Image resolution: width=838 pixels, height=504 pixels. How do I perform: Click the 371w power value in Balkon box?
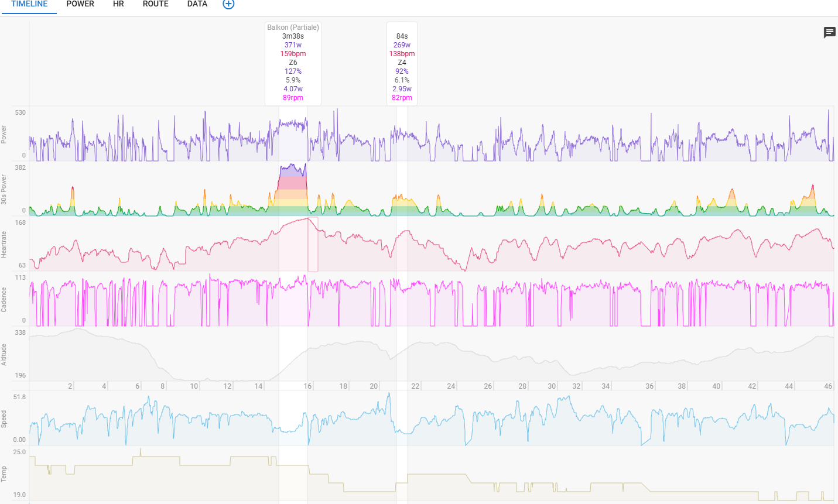pyautogui.click(x=293, y=45)
